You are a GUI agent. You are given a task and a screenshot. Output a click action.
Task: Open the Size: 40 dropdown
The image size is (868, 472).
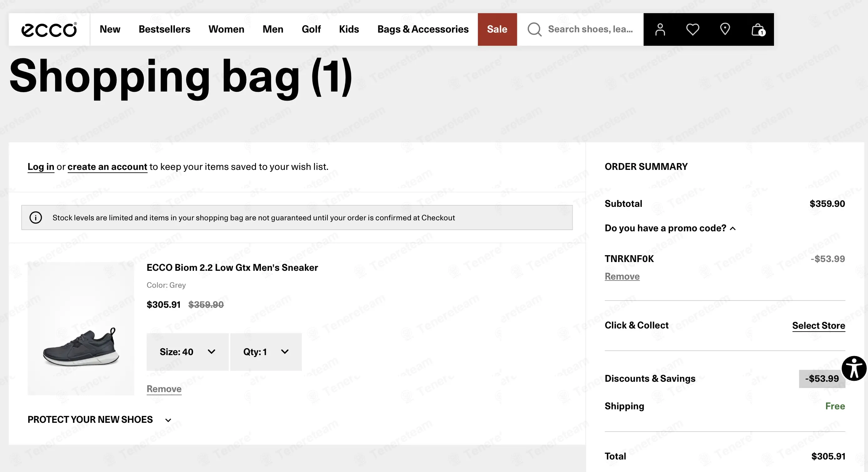pos(187,352)
